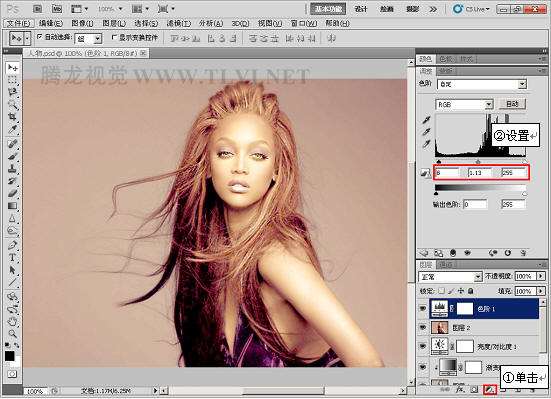
Task: Click the new adjustment layer icon
Action: [490, 389]
